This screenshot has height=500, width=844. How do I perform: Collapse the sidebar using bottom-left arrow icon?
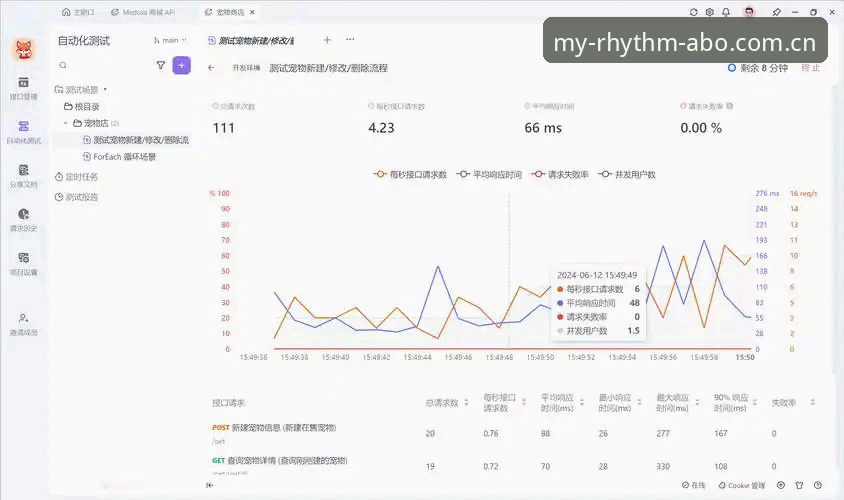pyautogui.click(x=209, y=485)
